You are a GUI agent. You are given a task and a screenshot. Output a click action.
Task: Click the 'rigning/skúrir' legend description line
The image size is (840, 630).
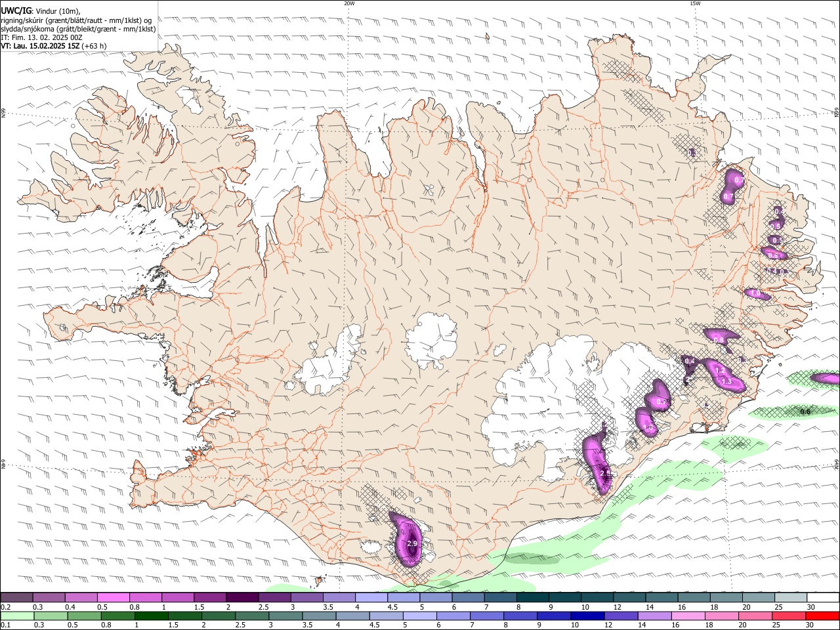76,20
